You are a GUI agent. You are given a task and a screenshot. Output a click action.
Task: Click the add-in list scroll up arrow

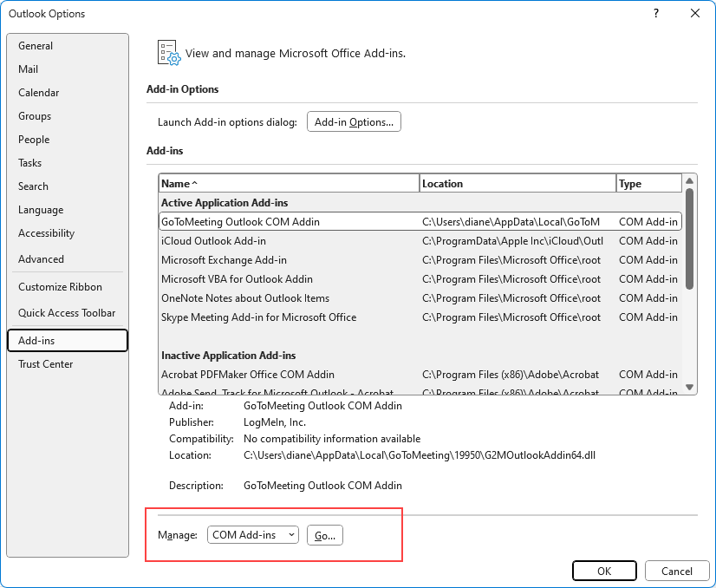[689, 181]
